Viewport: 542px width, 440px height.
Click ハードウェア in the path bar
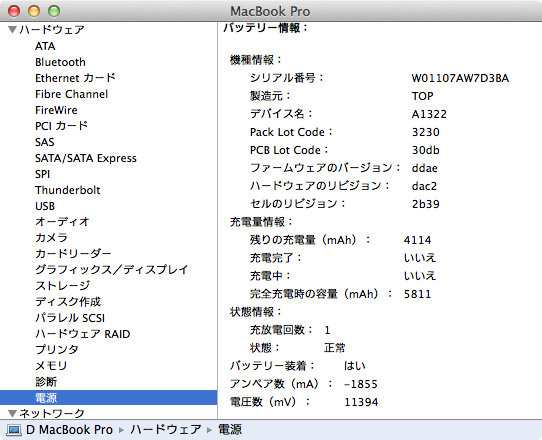pyautogui.click(x=166, y=430)
